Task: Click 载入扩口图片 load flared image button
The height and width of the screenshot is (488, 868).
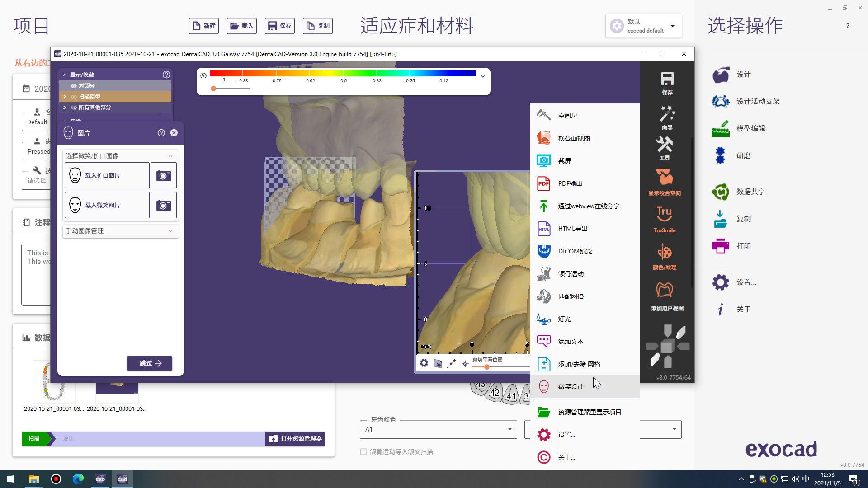Action: click(107, 175)
